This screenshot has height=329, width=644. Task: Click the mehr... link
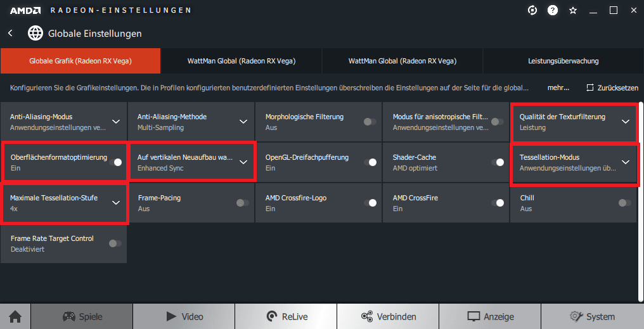pyautogui.click(x=558, y=88)
